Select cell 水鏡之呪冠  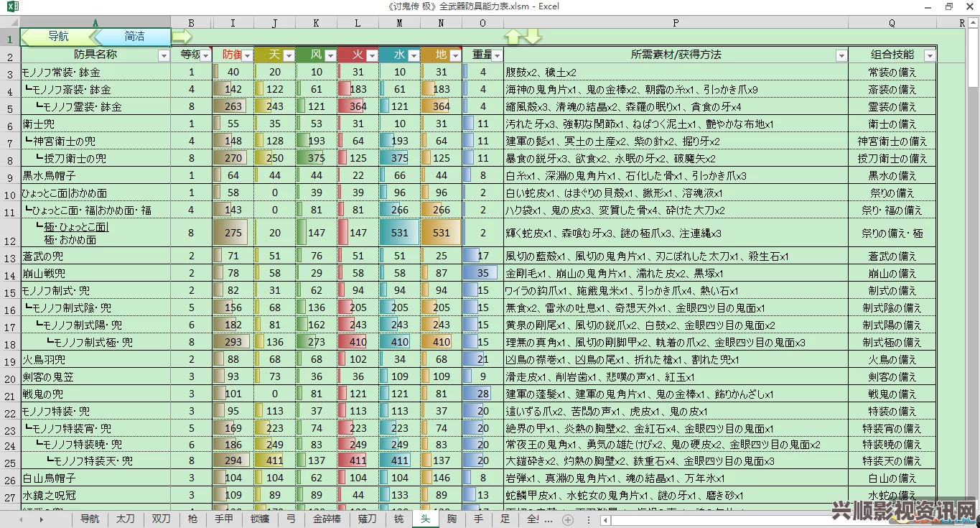click(x=95, y=494)
